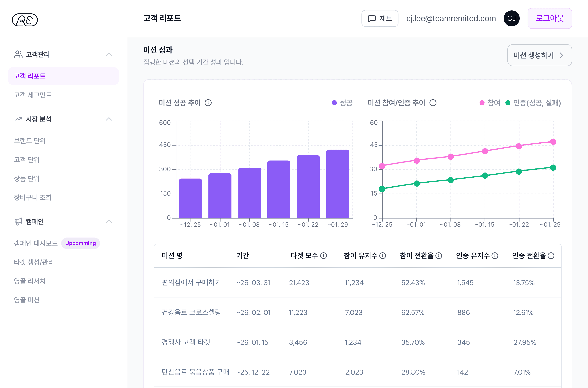Viewport: 588px width, 388px height.
Task: Collapse the 시장 분석 sidebar section
Action: click(109, 119)
